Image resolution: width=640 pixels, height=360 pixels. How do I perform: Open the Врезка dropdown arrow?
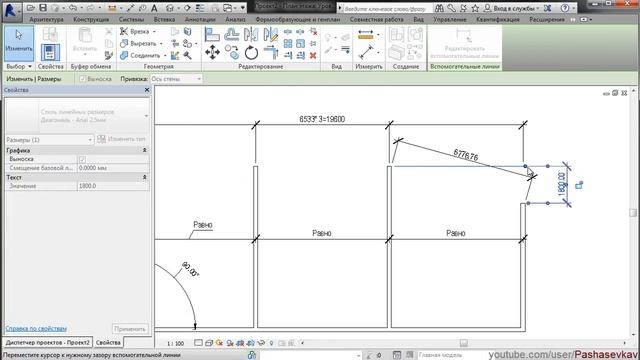(x=154, y=31)
